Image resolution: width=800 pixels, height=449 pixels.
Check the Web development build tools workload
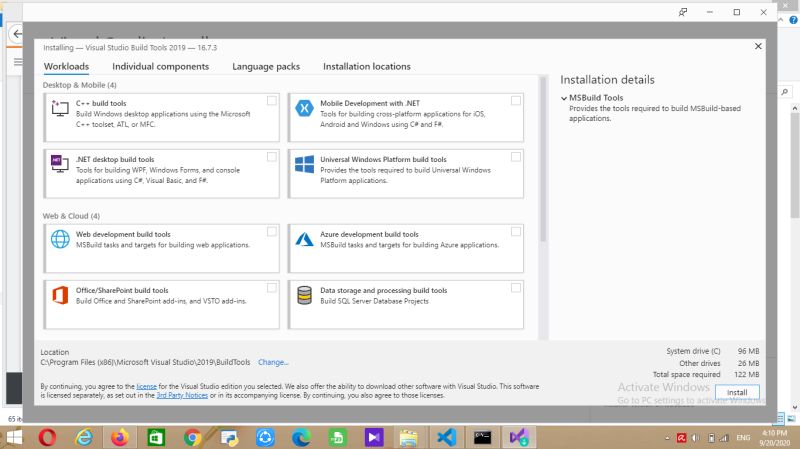[x=272, y=232]
